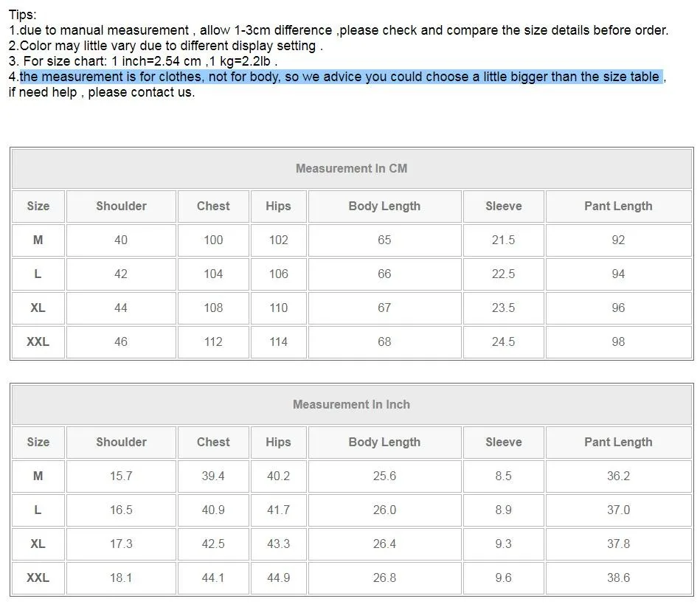The width and height of the screenshot is (700, 607).
Task: Click the "if need help, please contact us" line
Action: click(102, 92)
